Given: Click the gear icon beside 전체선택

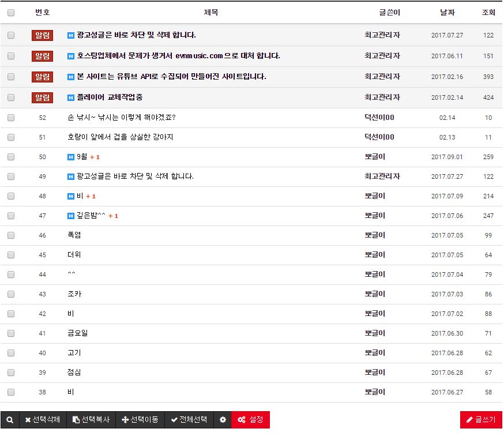Looking at the screenshot, I should [223, 420].
